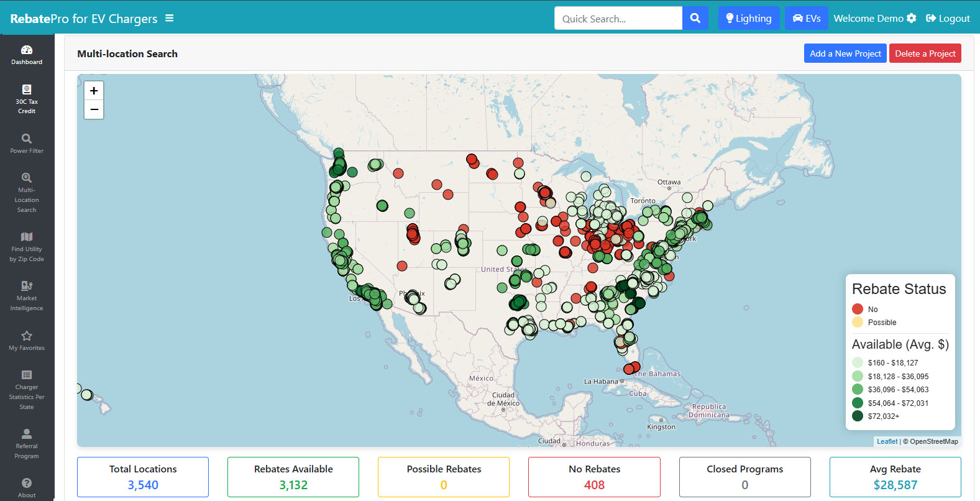Click the red No rebate legend swatch
This screenshot has height=501, width=980.
(x=858, y=309)
